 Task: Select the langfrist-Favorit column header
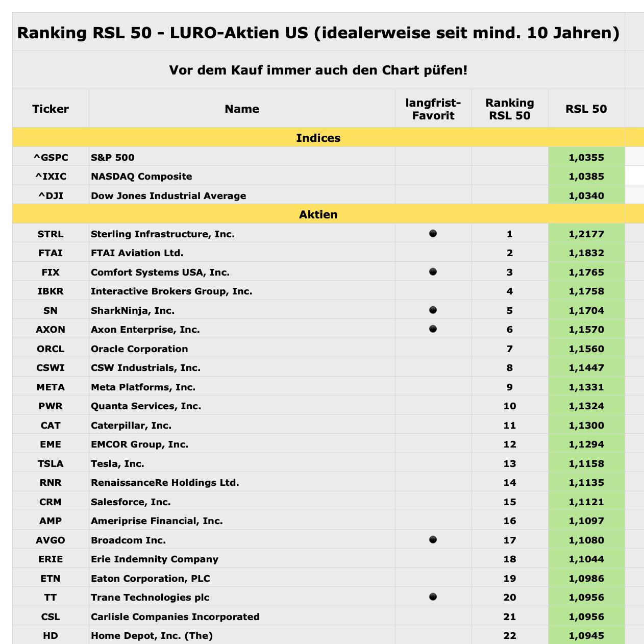click(x=433, y=109)
